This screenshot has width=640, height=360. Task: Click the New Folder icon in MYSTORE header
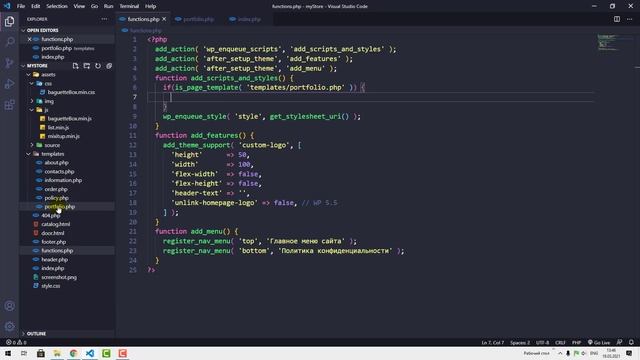[87, 66]
